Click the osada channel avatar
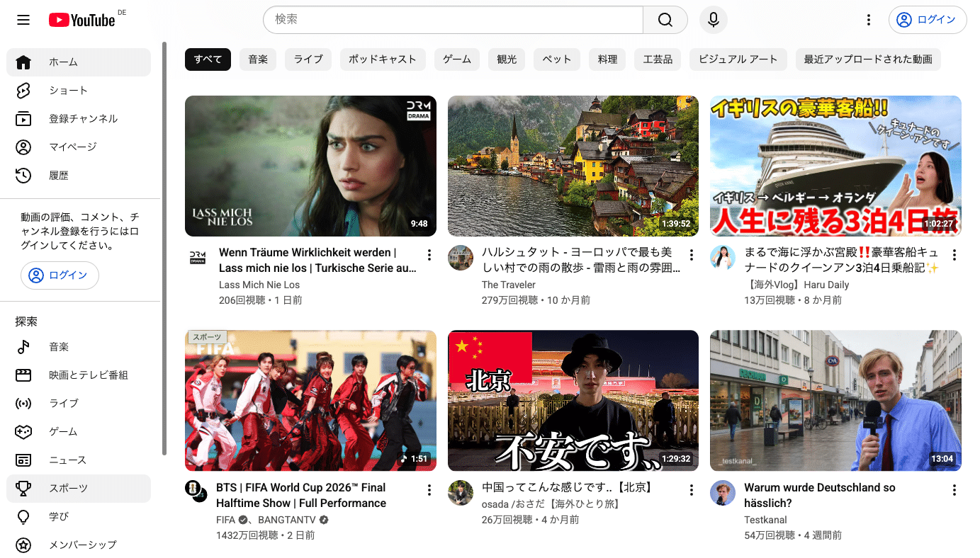 pos(461,493)
